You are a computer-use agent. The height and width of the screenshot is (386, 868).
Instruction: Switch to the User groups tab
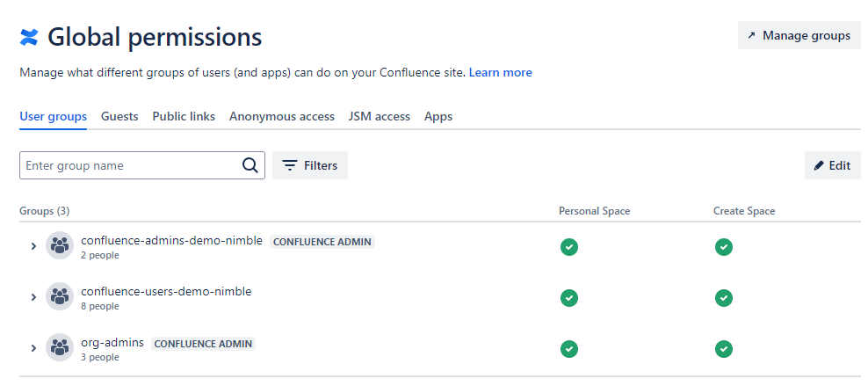click(53, 116)
